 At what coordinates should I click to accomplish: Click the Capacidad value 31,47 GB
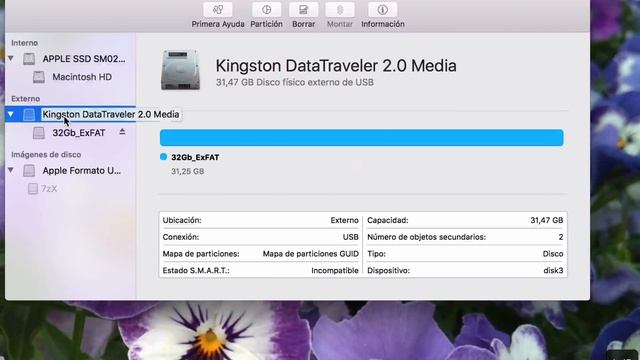pyautogui.click(x=547, y=220)
